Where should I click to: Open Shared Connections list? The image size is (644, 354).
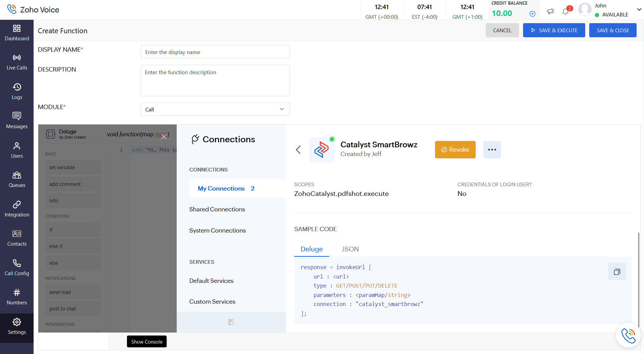coord(217,209)
